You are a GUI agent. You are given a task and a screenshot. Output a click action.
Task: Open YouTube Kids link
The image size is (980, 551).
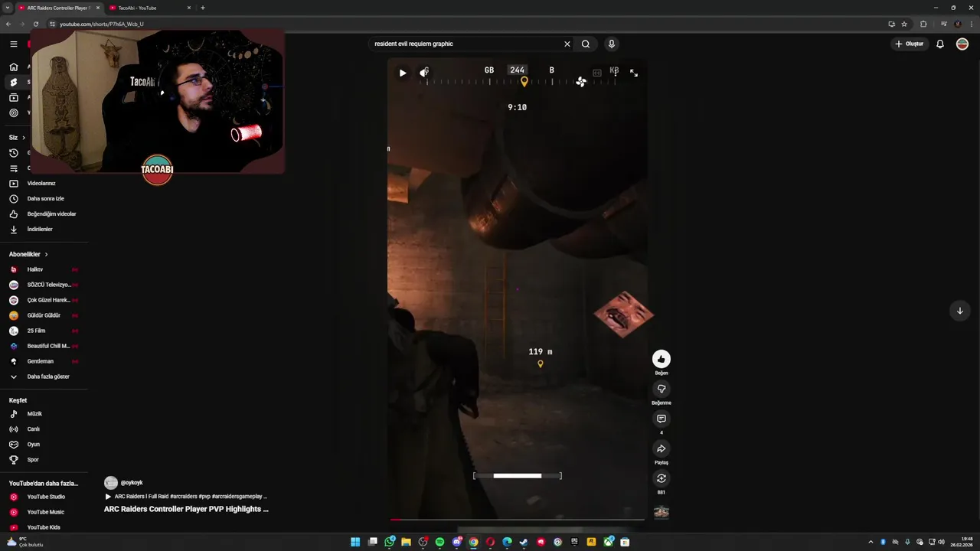44,527
